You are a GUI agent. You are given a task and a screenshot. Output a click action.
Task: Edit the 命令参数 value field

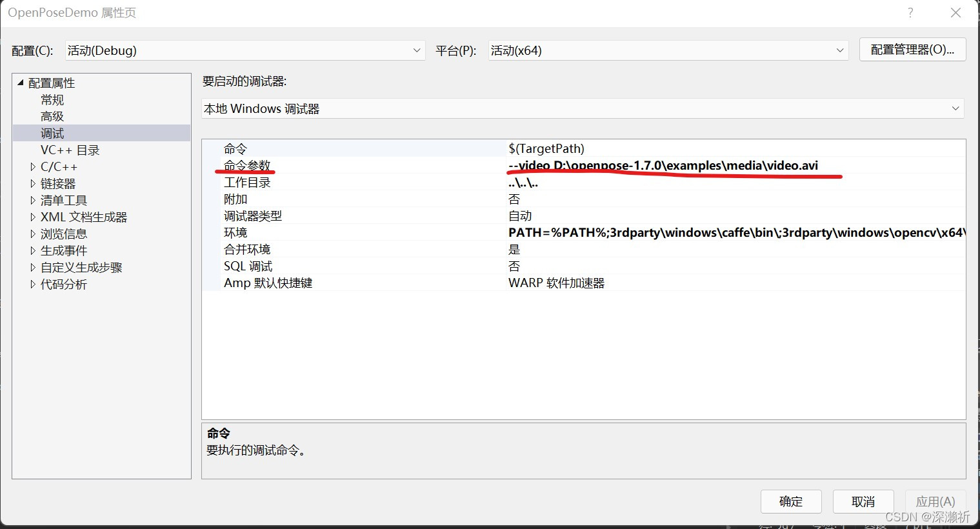663,165
